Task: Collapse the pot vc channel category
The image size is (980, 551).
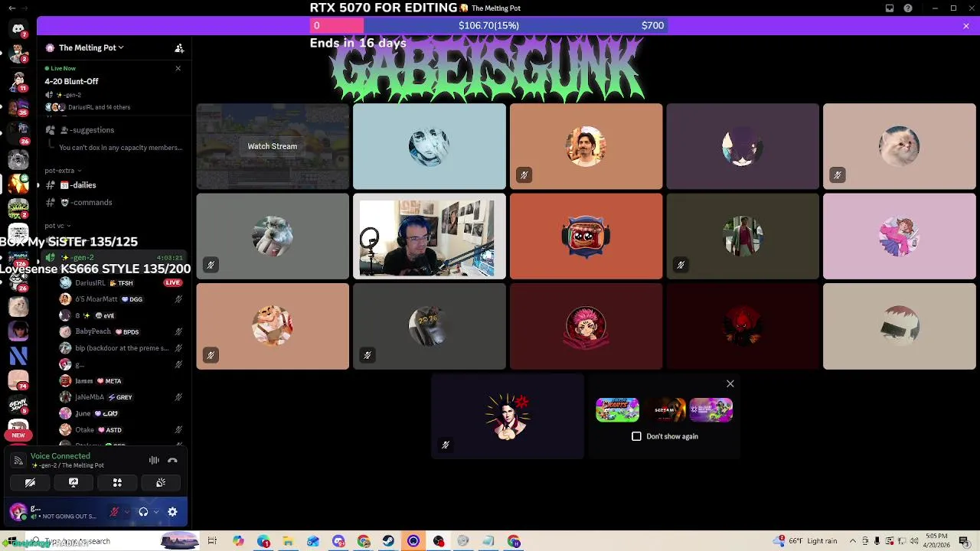Action: pyautogui.click(x=57, y=226)
